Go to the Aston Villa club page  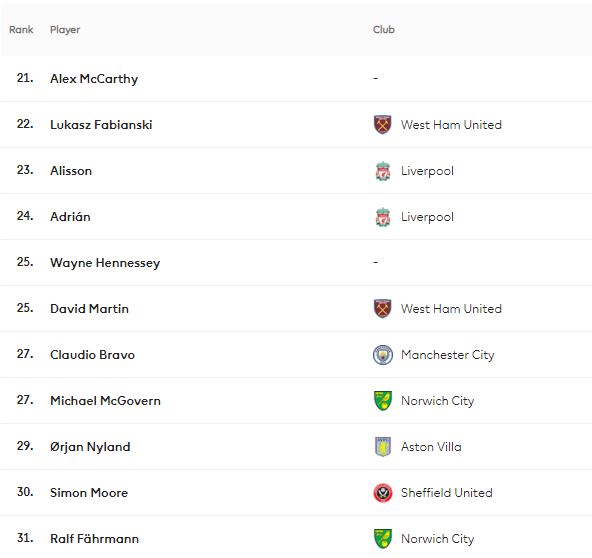coord(431,447)
